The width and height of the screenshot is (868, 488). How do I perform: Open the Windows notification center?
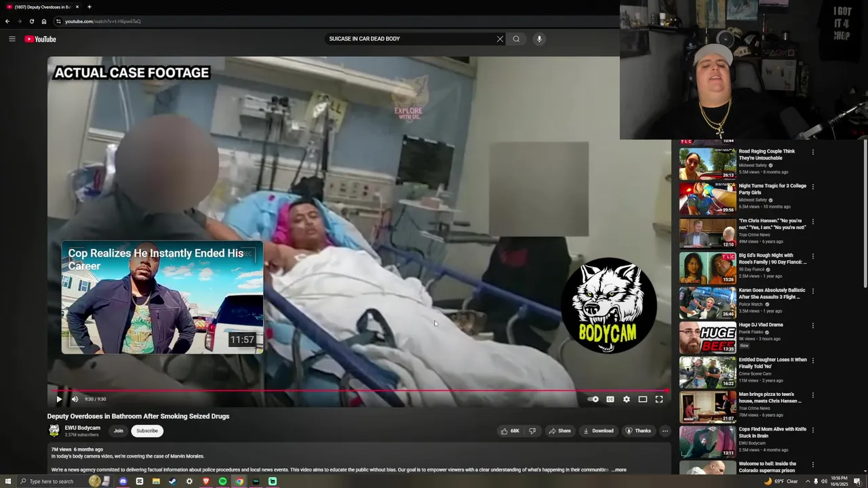(857, 481)
